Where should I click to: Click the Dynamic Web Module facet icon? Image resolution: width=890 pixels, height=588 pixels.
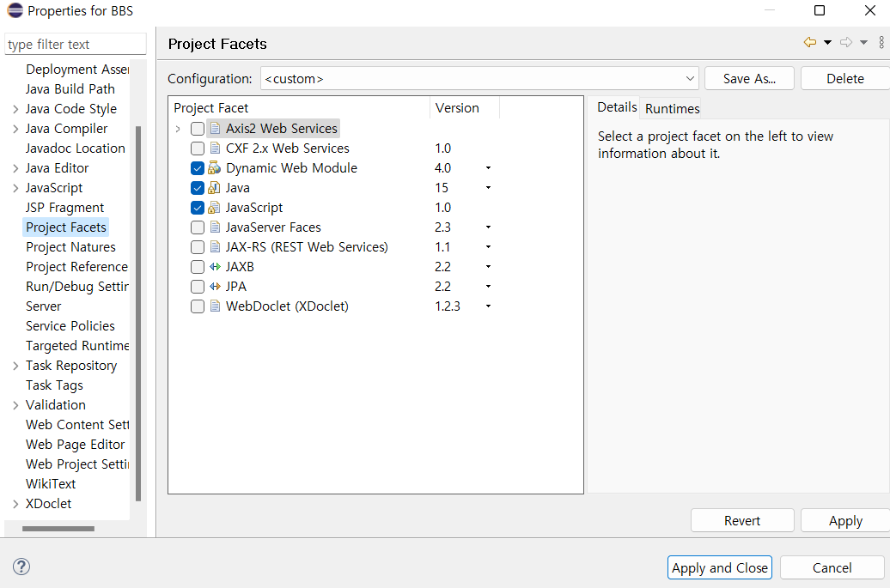click(215, 168)
